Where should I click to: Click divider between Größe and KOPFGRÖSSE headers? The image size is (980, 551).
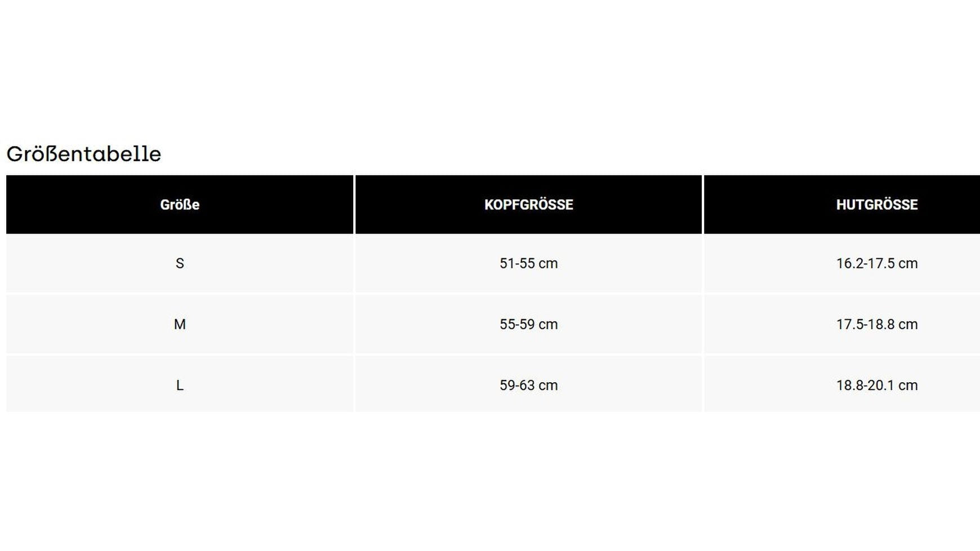pyautogui.click(x=354, y=205)
